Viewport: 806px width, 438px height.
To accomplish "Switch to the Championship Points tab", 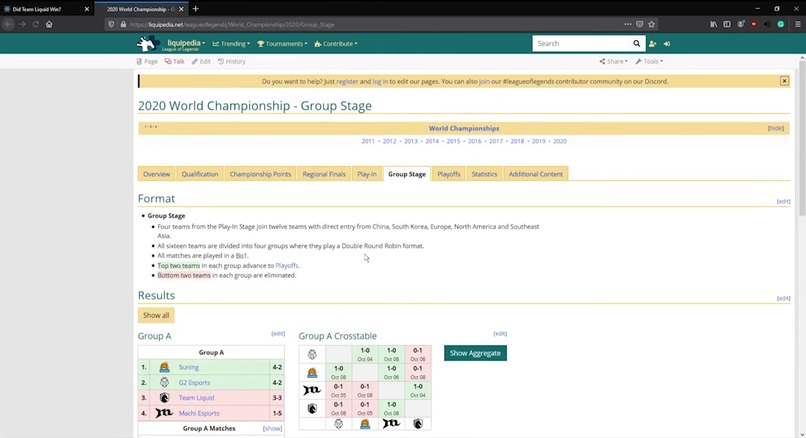I will click(x=260, y=174).
